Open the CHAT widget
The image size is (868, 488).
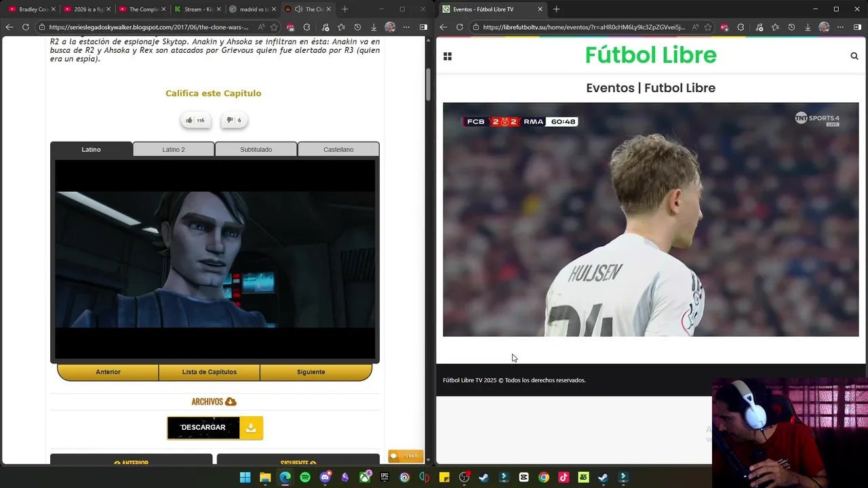[x=406, y=456]
